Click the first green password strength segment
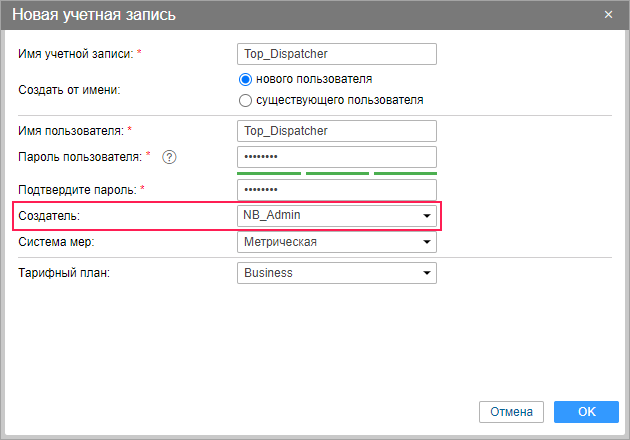The width and height of the screenshot is (630, 440). coord(269,173)
